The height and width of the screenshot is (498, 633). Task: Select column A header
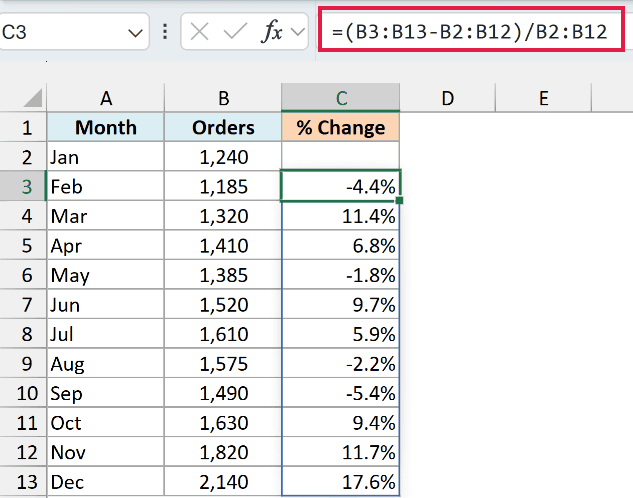106,98
